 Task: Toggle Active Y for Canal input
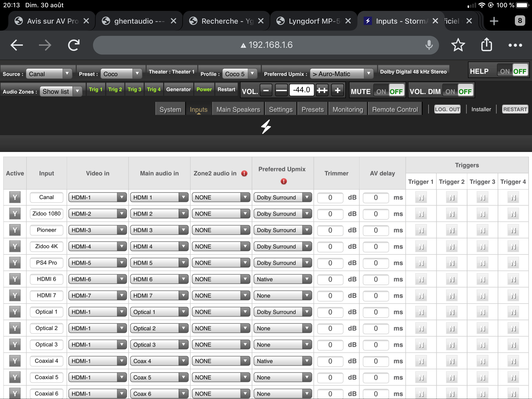[15, 197]
